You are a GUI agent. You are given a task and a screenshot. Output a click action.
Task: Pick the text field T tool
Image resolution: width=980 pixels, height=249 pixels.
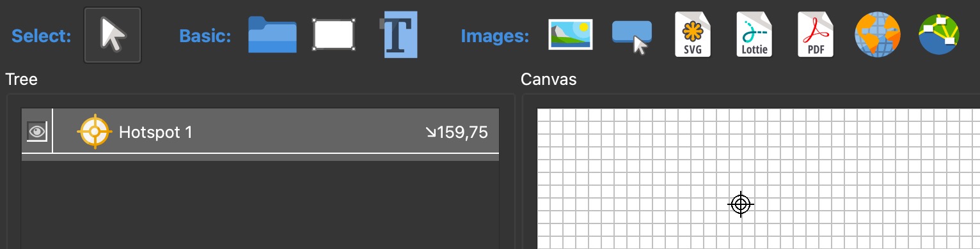tap(399, 34)
